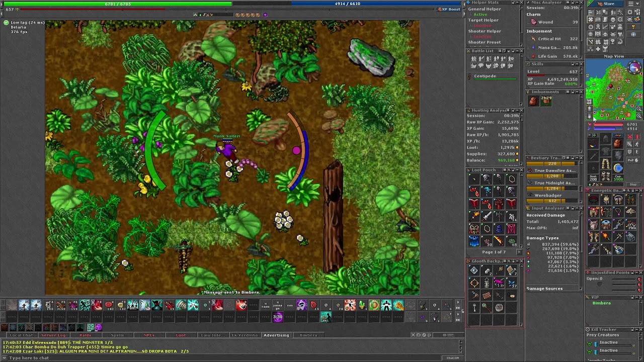Click the Stop button in equipment panel

(633, 185)
